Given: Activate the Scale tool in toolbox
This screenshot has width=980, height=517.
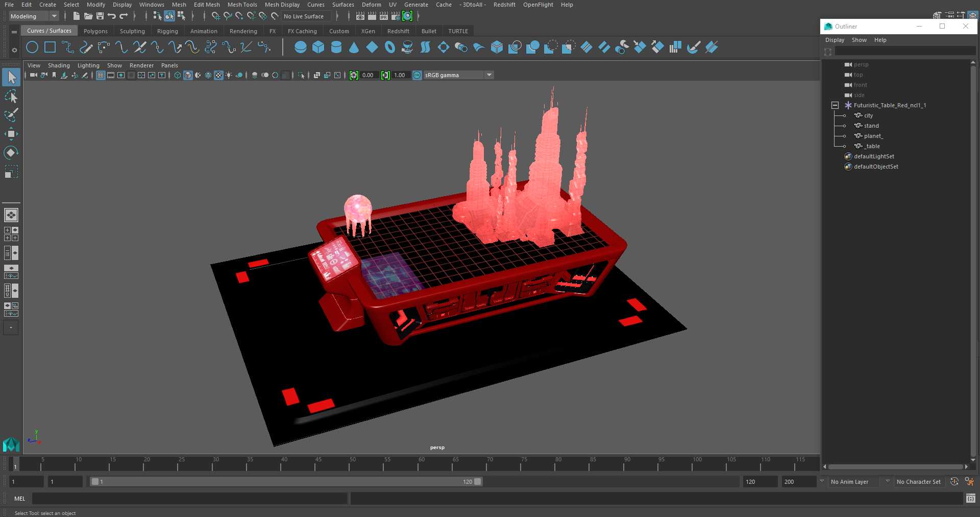Looking at the screenshot, I should coord(11,171).
